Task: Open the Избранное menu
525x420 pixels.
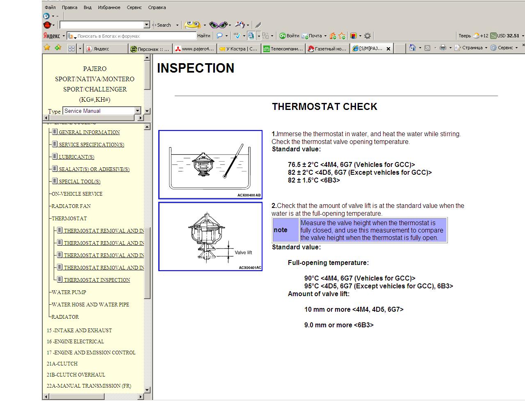Action: (x=109, y=7)
